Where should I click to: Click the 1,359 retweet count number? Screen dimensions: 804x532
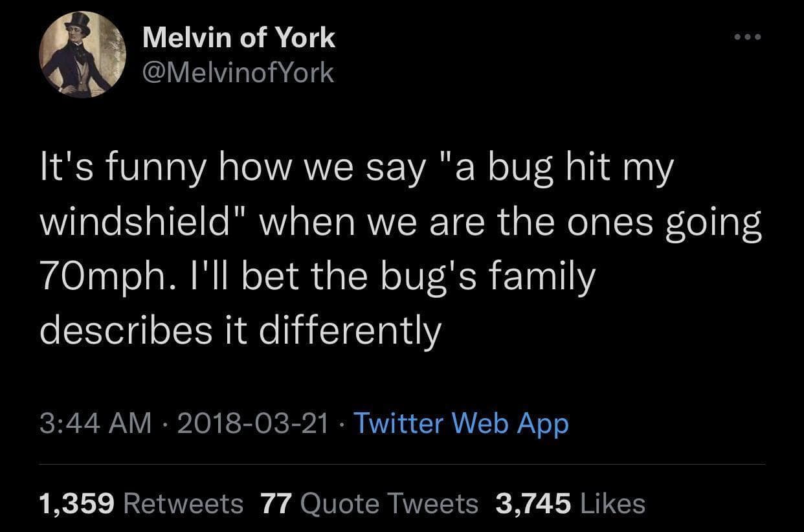click(x=78, y=502)
